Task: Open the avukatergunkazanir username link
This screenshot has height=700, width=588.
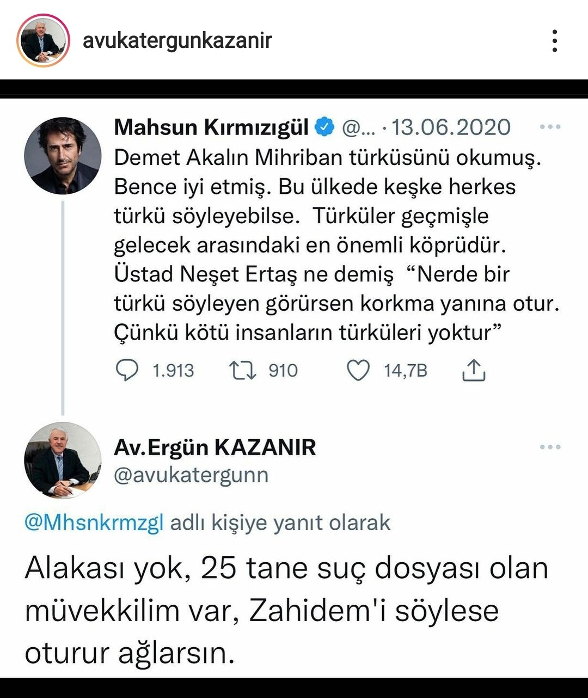Action: coord(177,41)
